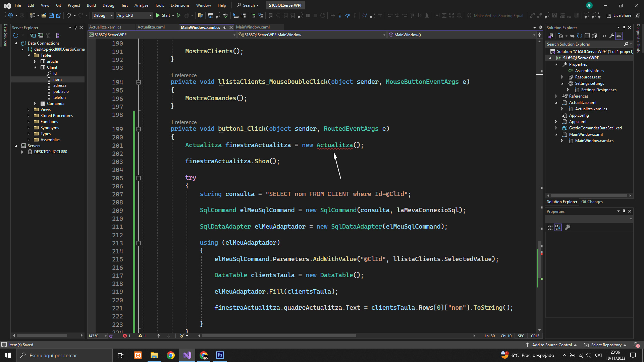This screenshot has height=362, width=644.
Task: Expand the References node in Solution Explorer
Action: pos(556,96)
